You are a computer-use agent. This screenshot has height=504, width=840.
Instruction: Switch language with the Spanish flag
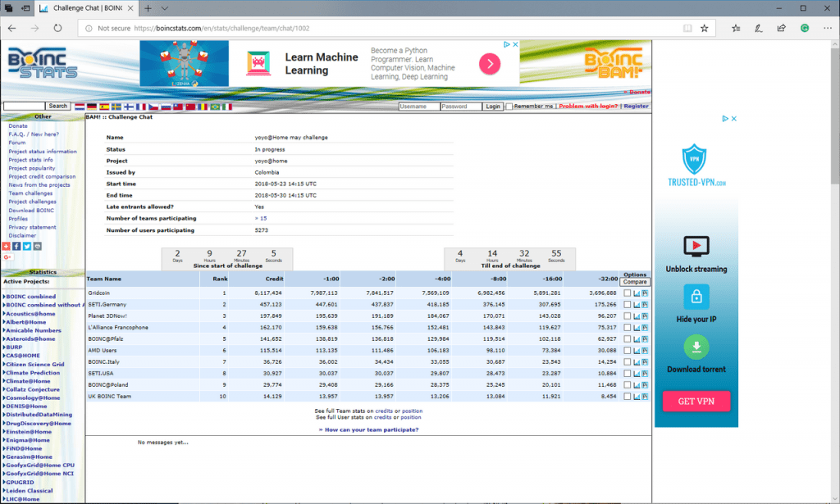104,107
